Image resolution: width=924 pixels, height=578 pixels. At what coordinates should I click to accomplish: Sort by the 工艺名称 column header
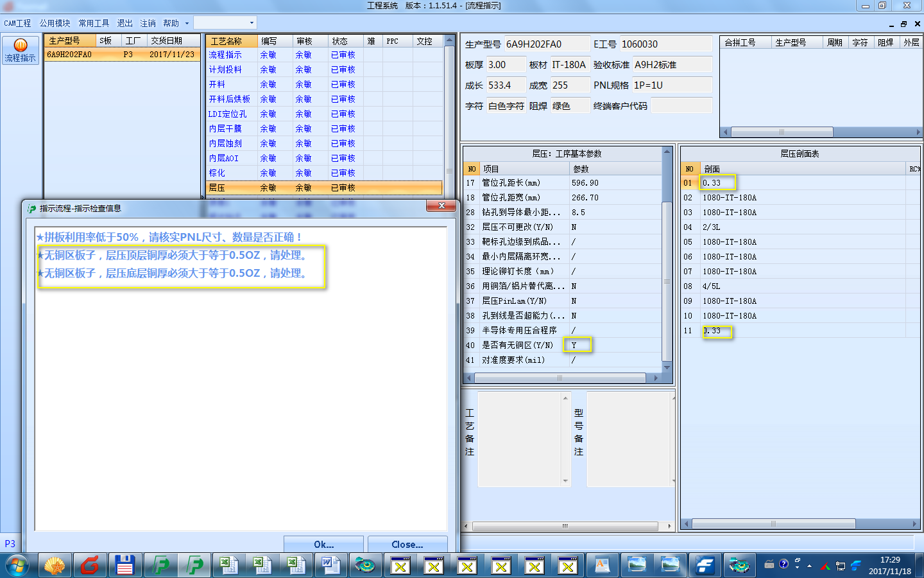[232, 41]
